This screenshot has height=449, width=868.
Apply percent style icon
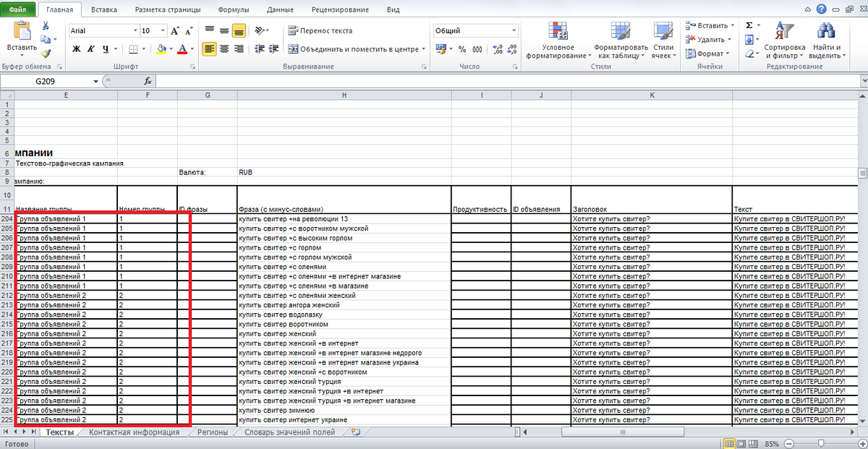tap(463, 49)
